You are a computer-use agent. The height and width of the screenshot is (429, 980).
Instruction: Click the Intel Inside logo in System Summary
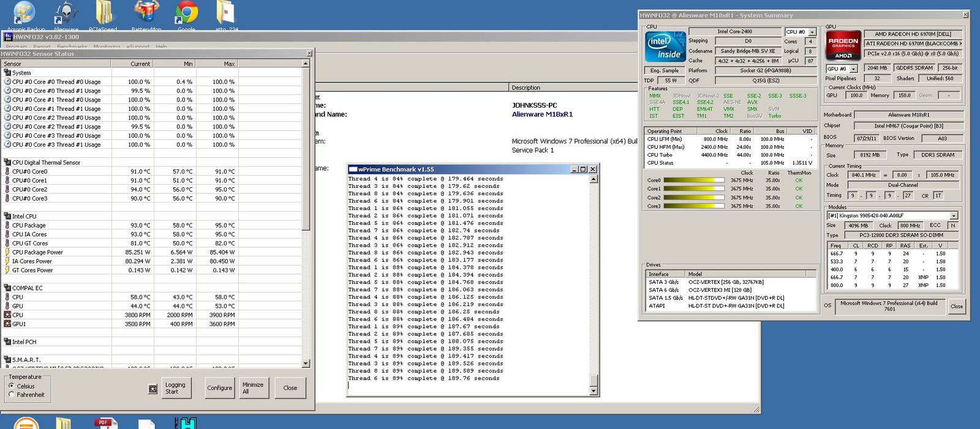pyautogui.click(x=665, y=47)
